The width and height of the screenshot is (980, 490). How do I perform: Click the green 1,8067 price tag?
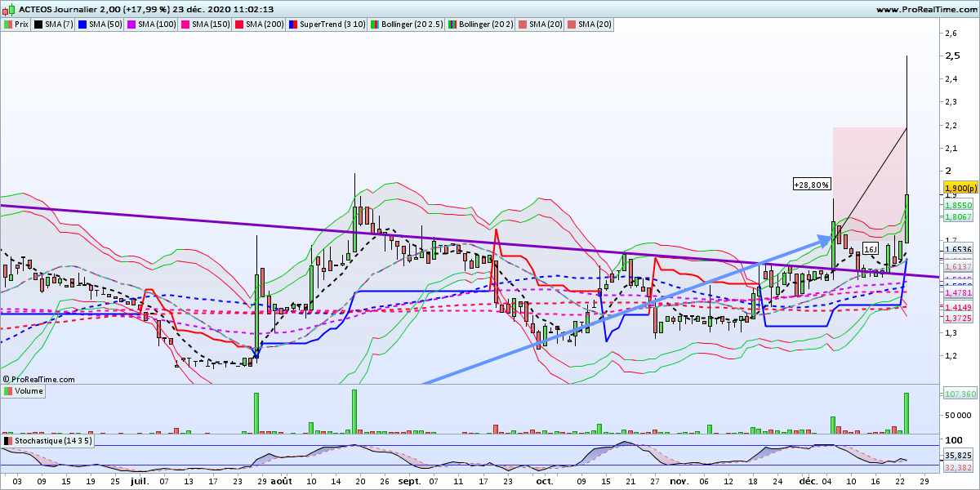(x=957, y=217)
